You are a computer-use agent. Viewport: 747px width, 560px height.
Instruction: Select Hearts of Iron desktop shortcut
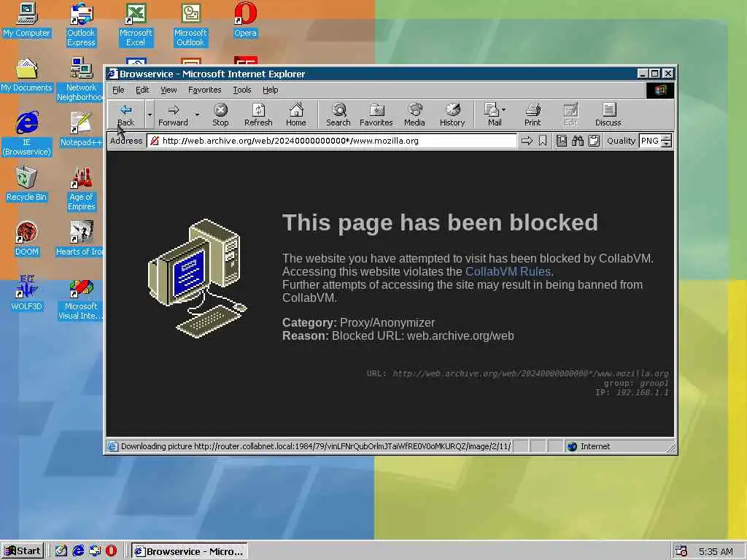click(x=79, y=239)
